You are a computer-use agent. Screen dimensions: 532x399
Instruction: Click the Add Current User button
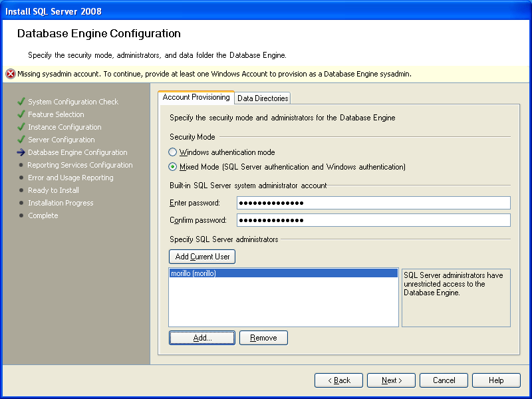(202, 257)
